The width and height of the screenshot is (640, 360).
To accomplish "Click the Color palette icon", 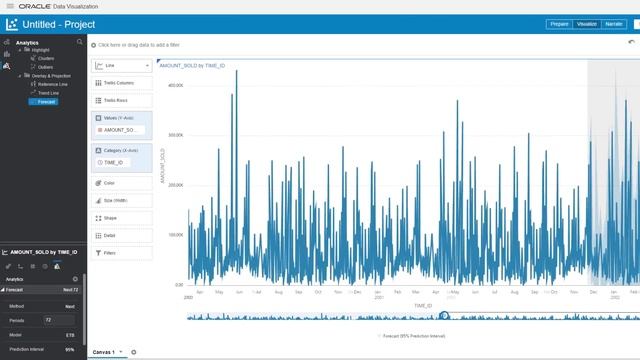I will point(98,183).
